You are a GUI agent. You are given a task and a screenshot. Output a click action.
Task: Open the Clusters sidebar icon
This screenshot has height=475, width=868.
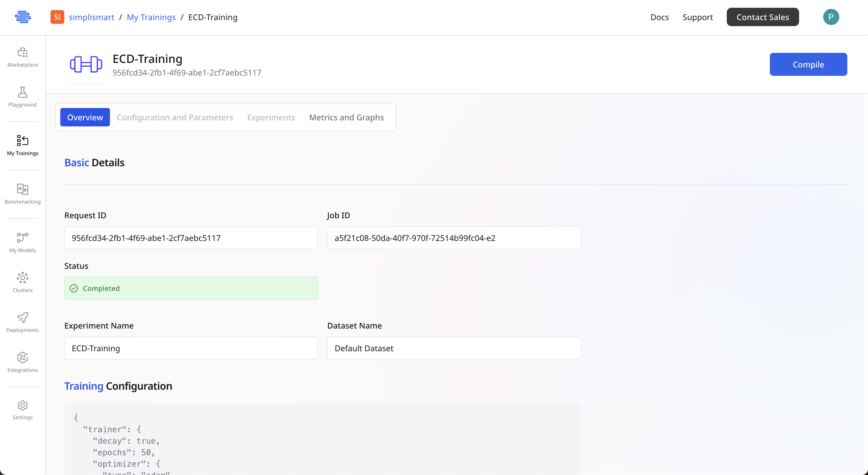(23, 278)
